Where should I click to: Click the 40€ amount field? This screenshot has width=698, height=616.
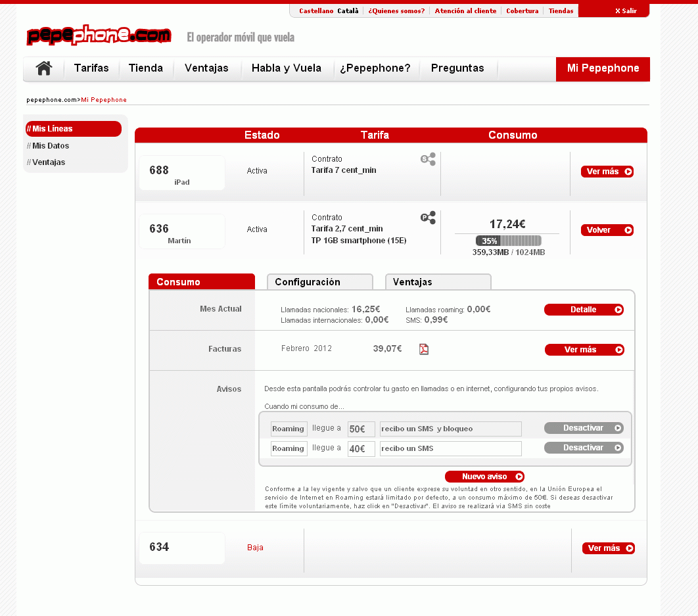point(361,448)
